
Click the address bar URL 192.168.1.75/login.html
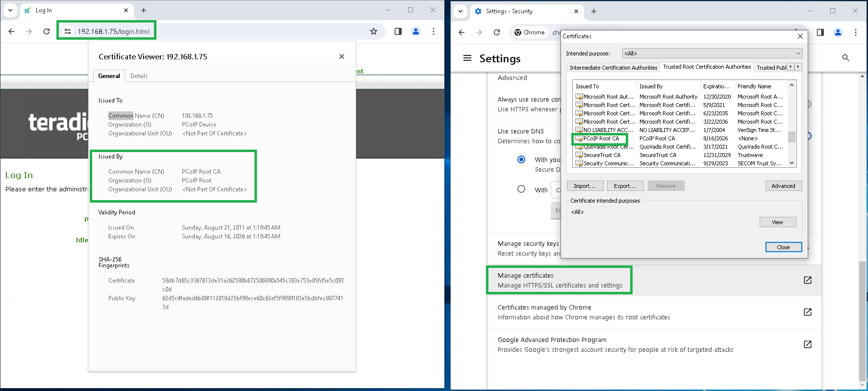(114, 31)
